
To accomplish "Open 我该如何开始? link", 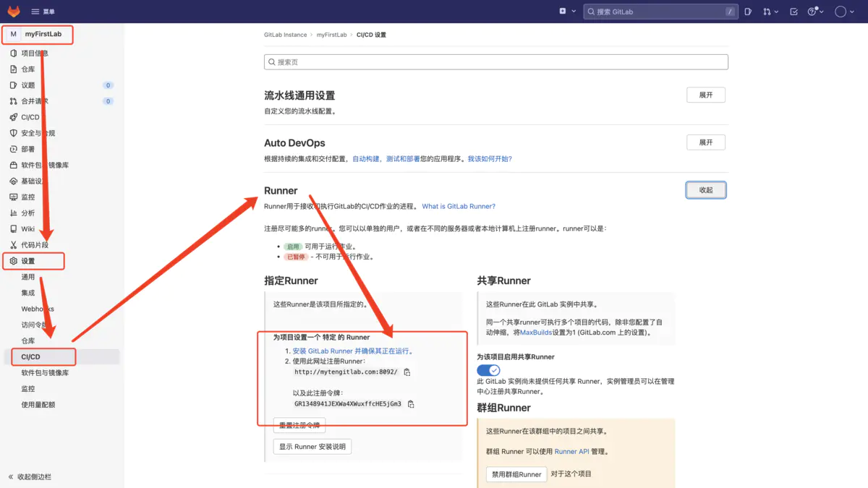I will [x=490, y=159].
